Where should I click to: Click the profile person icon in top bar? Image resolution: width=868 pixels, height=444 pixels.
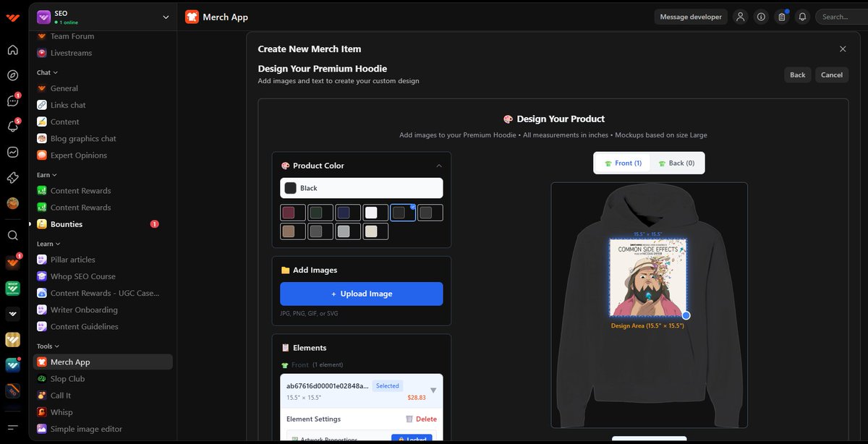[x=740, y=17]
